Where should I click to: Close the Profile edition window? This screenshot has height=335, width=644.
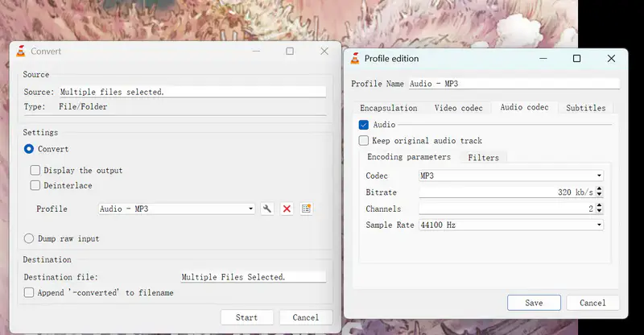611,59
